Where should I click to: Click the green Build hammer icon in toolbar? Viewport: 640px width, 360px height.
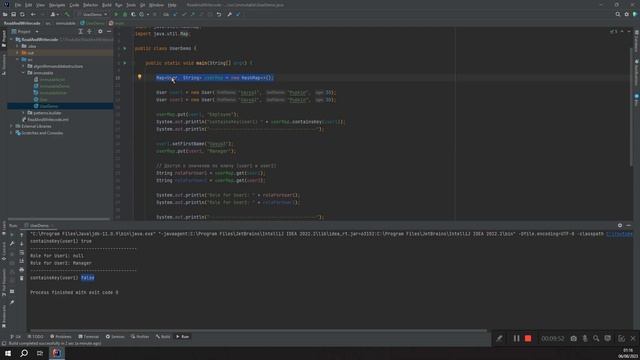(67, 14)
